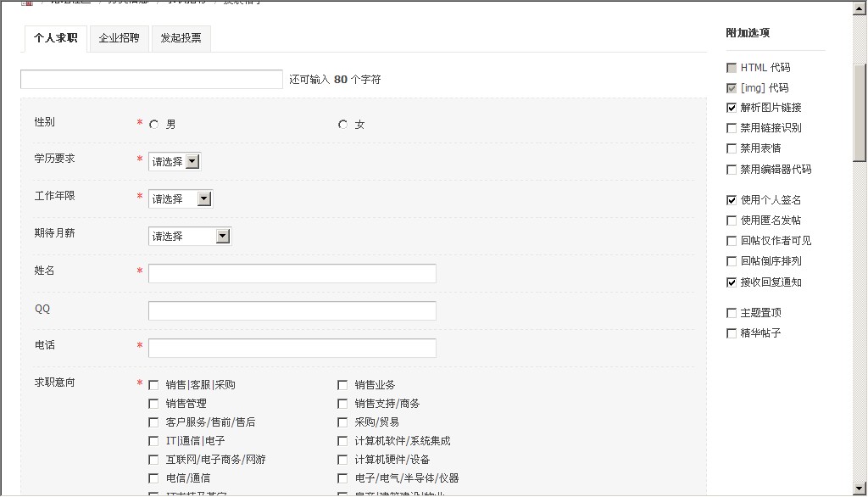This screenshot has height=497, width=868.
Task: Open the 学历要求 dropdown
Action: tap(175, 162)
